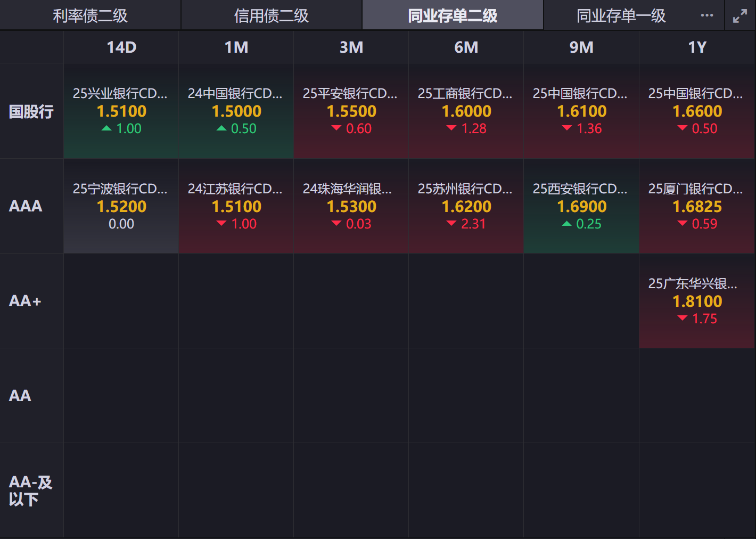Click the 3M column header
The height and width of the screenshot is (539, 756).
[x=351, y=47]
